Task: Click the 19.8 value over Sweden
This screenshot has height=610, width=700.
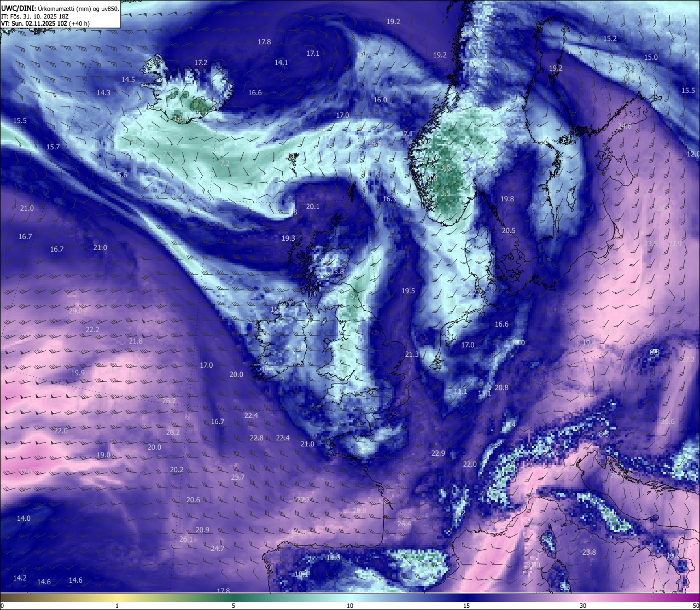Action: (x=507, y=199)
